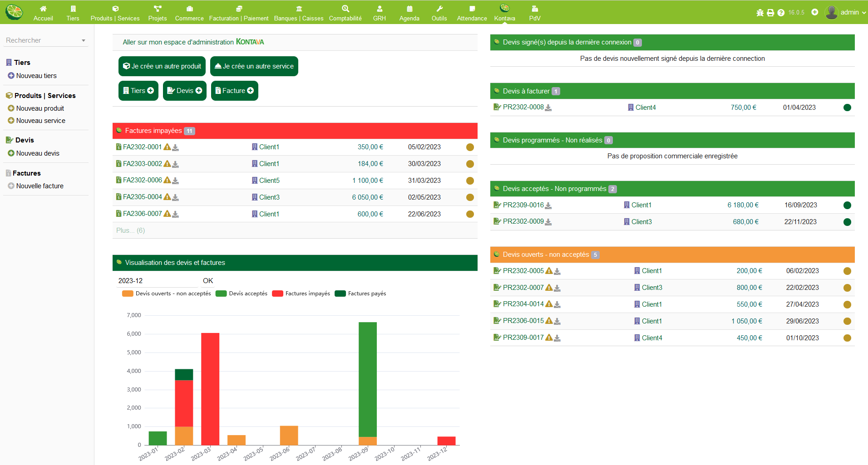The width and height of the screenshot is (868, 465).
Task: Toggle Devis acceptés legend in chart
Action: click(242, 294)
